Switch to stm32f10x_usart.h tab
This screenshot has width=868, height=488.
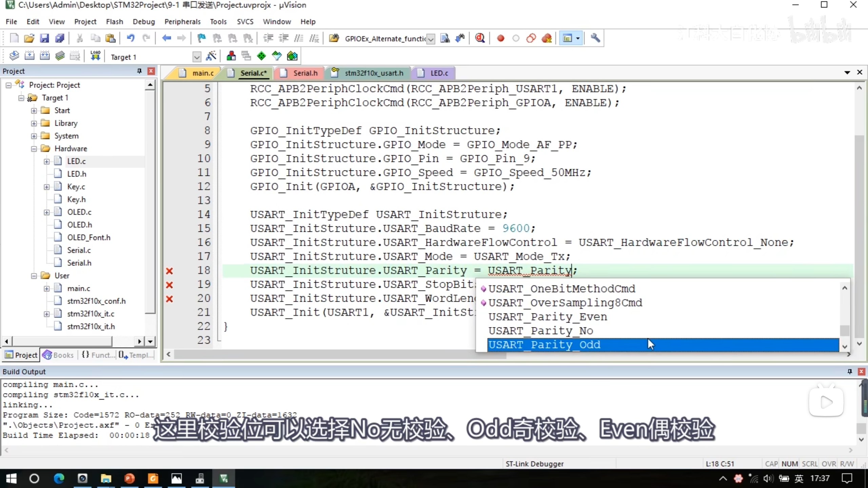click(374, 73)
